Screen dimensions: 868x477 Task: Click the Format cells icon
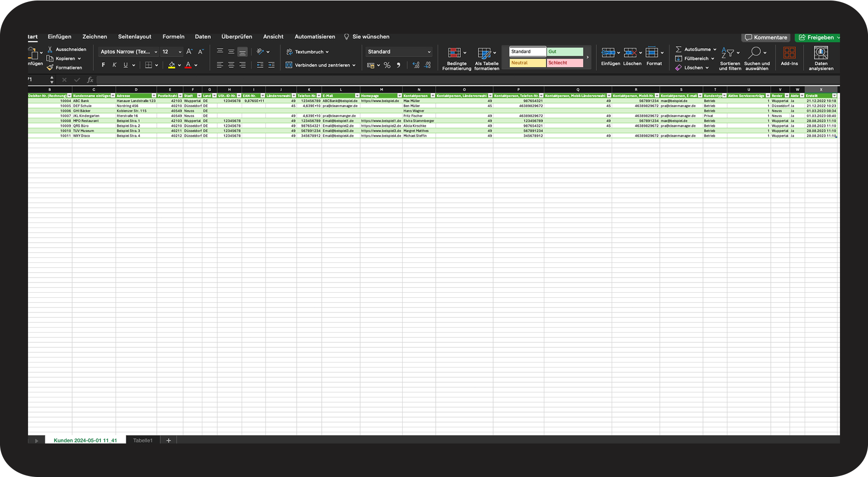click(652, 53)
